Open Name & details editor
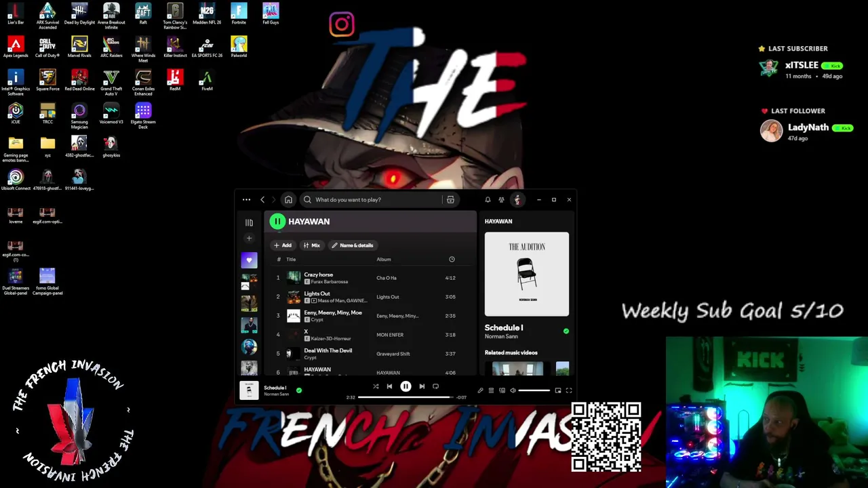The image size is (868, 488). (353, 245)
